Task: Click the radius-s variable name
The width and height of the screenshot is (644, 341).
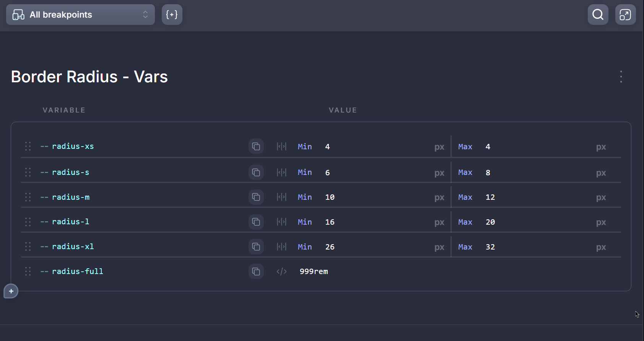Action: pos(70,172)
